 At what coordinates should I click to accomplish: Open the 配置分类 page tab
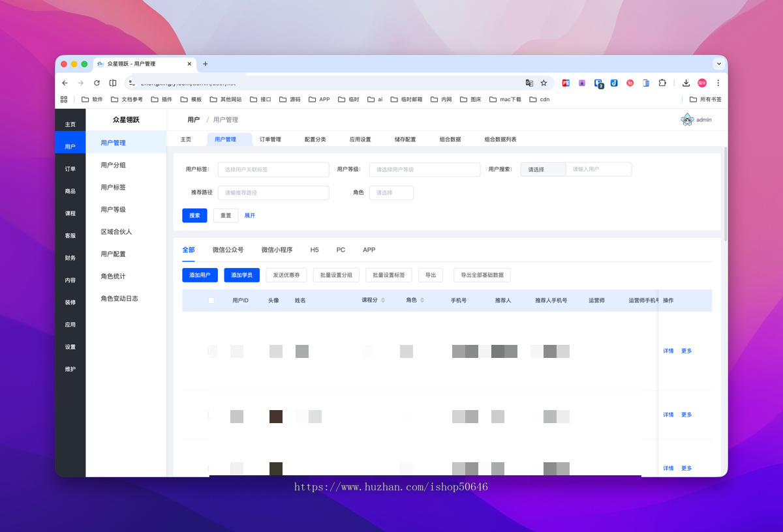[x=315, y=140]
